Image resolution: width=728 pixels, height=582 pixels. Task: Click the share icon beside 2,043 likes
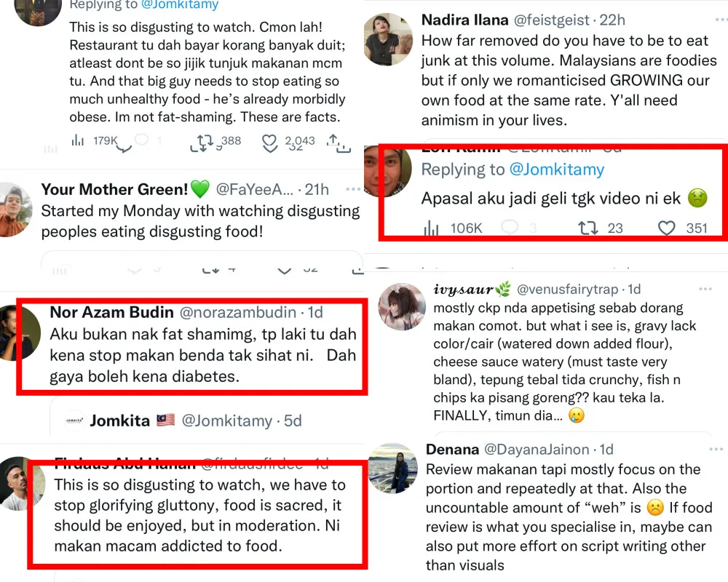pyautogui.click(x=336, y=141)
